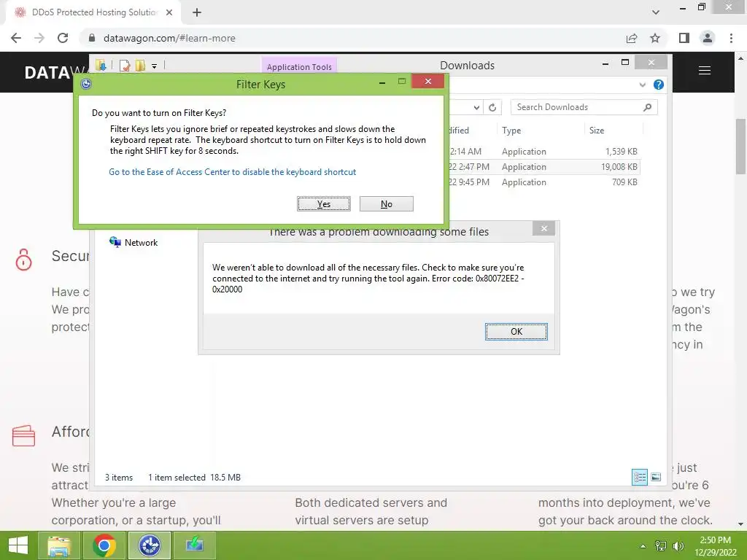Open File Explorer from taskbar
The image size is (747, 560).
pyautogui.click(x=59, y=545)
